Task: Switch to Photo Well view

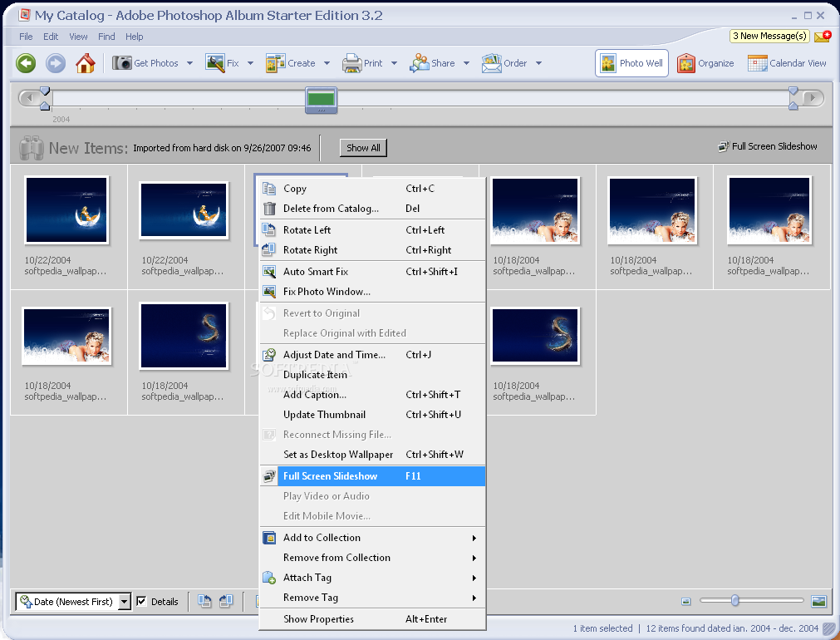Action: point(631,63)
